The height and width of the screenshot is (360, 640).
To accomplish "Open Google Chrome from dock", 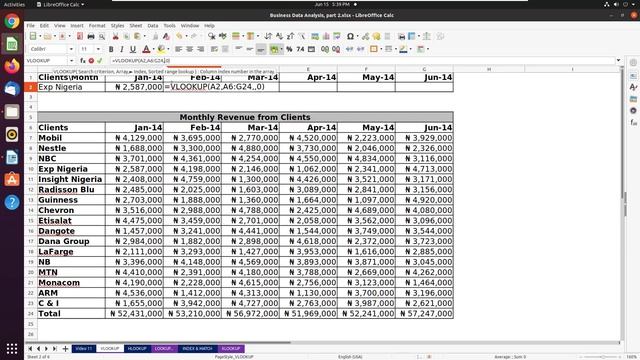I will point(12,21).
